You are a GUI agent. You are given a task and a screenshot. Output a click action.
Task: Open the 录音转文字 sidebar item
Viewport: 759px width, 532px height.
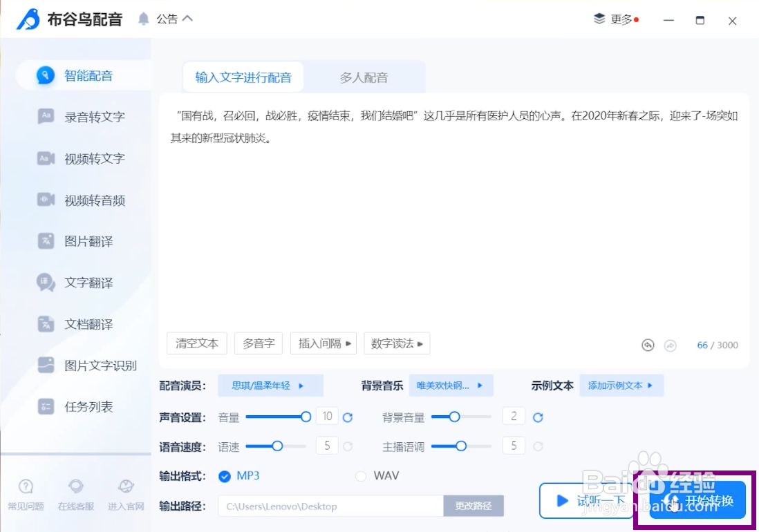[95, 117]
